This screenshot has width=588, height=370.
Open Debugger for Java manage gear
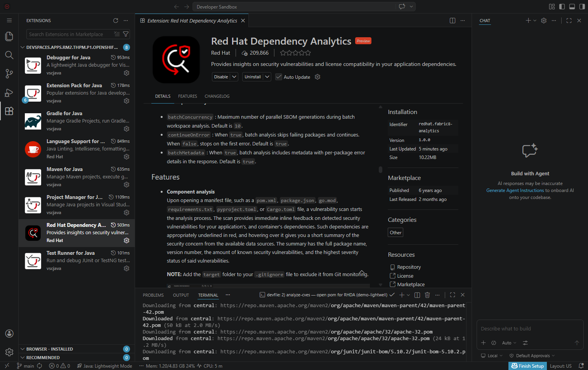(127, 73)
